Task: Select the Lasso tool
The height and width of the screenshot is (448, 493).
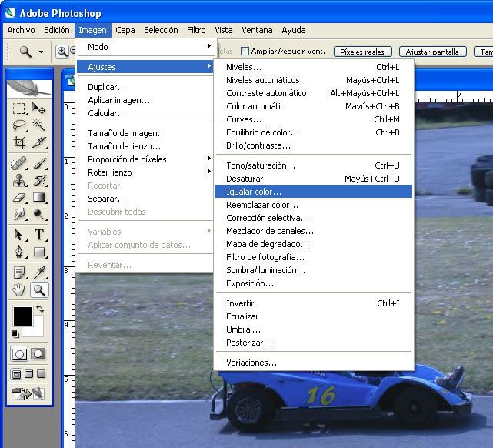Action: [x=19, y=125]
